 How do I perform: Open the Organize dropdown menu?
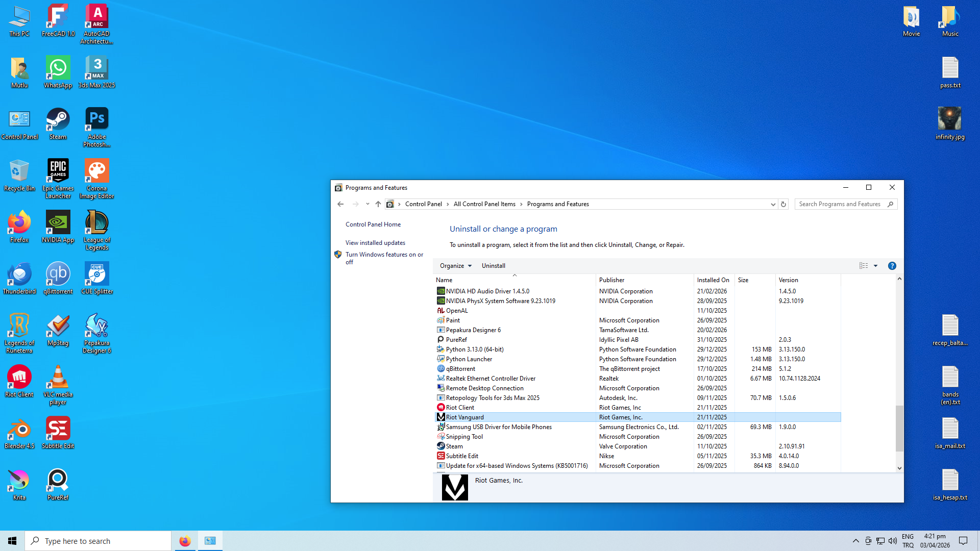(456, 266)
